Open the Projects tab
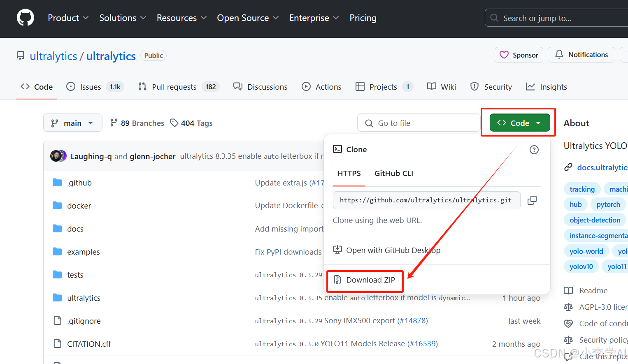 (x=384, y=87)
